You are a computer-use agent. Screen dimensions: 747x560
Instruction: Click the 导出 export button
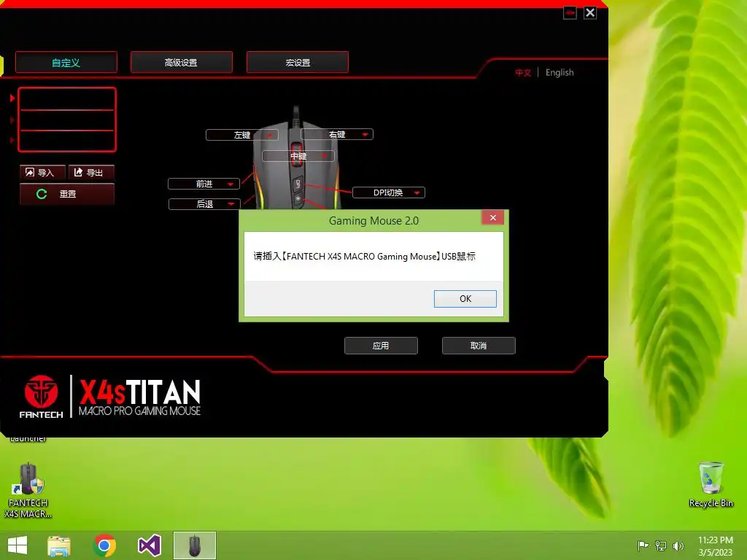click(x=91, y=172)
